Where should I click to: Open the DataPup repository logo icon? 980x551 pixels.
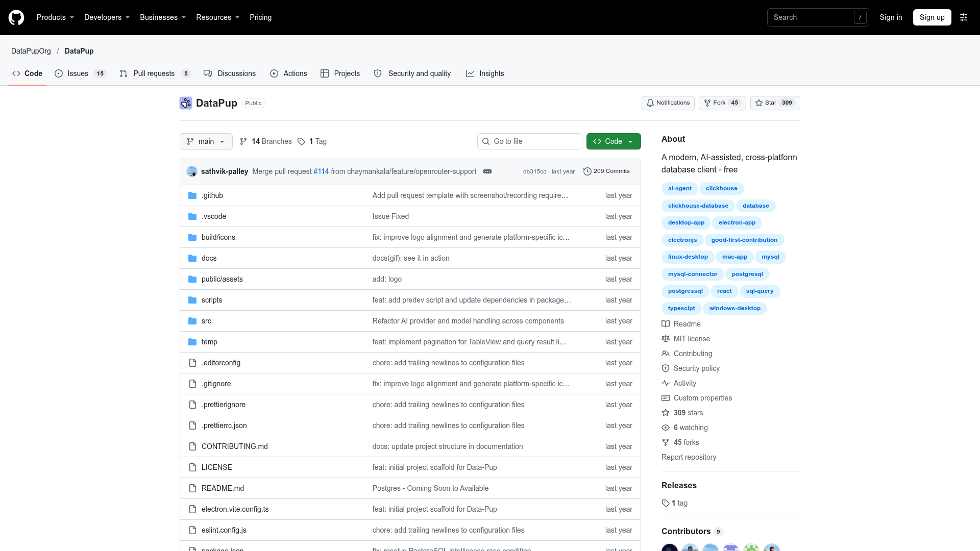click(186, 103)
